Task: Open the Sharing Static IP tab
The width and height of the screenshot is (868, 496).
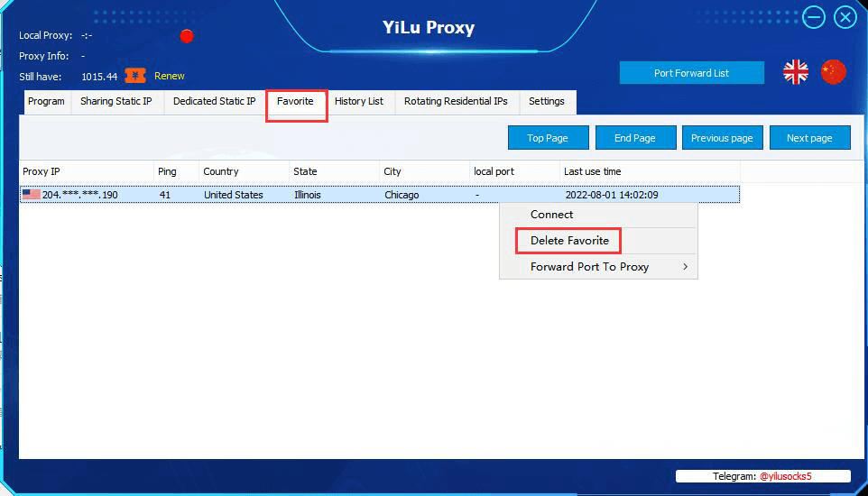Action: point(116,102)
